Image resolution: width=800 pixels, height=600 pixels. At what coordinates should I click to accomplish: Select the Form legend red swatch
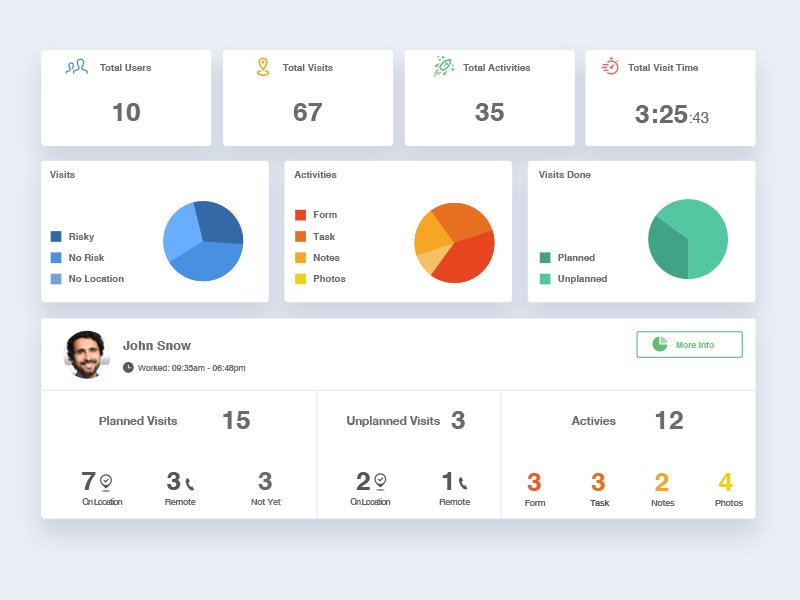[301, 215]
